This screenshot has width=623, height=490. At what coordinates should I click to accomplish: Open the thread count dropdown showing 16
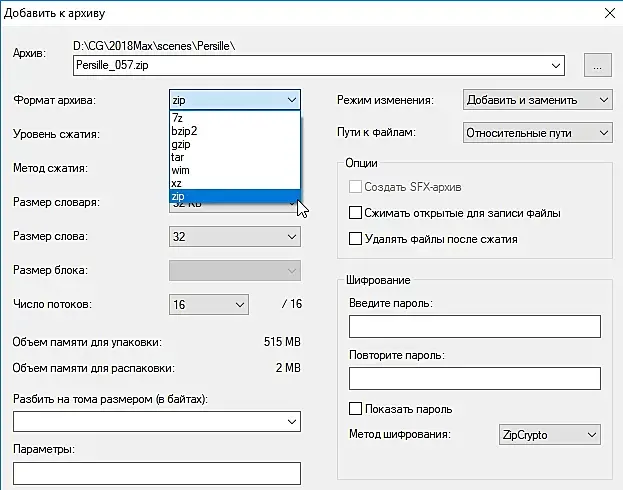click(x=208, y=304)
